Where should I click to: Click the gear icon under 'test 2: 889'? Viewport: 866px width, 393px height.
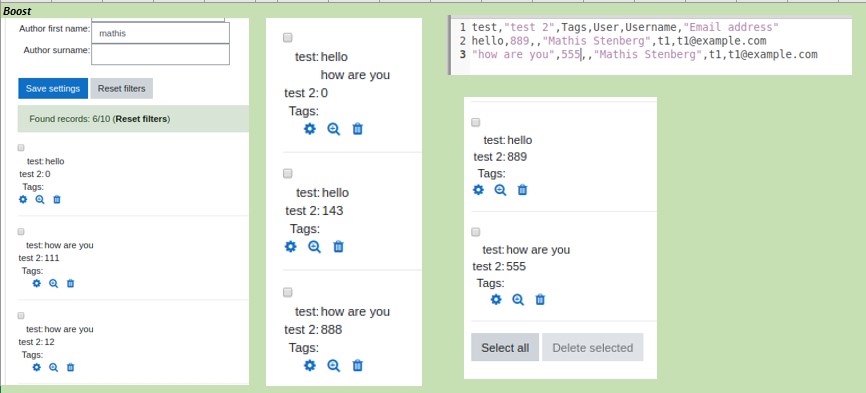point(478,190)
